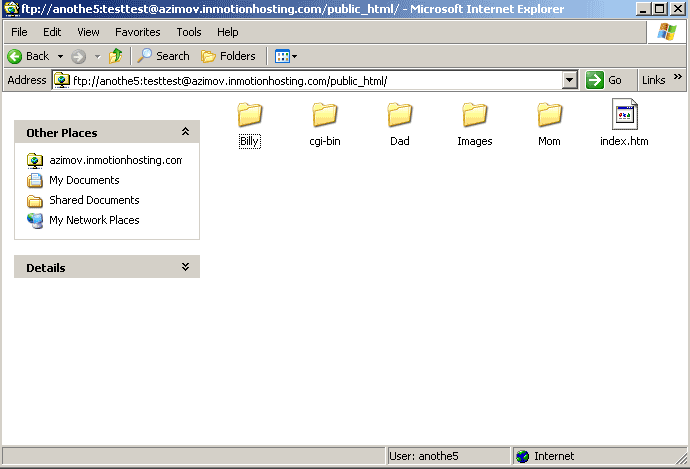
Task: Toggle the Folders pane button
Action: pyautogui.click(x=228, y=56)
